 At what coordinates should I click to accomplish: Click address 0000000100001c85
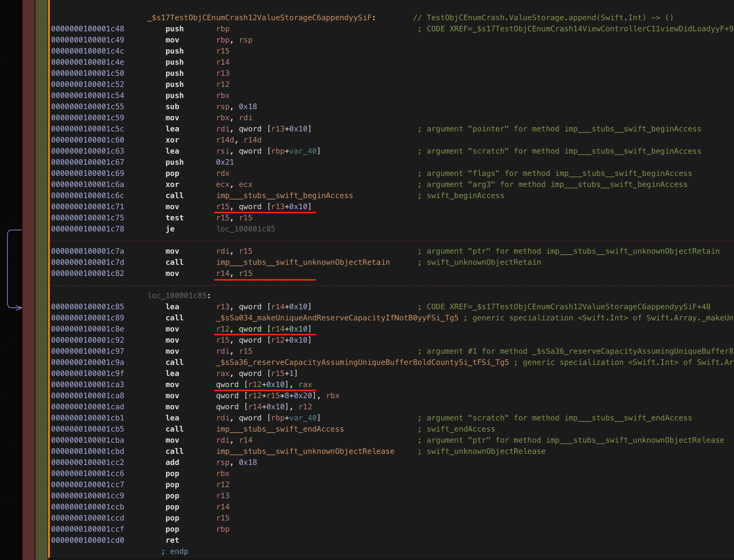point(88,307)
